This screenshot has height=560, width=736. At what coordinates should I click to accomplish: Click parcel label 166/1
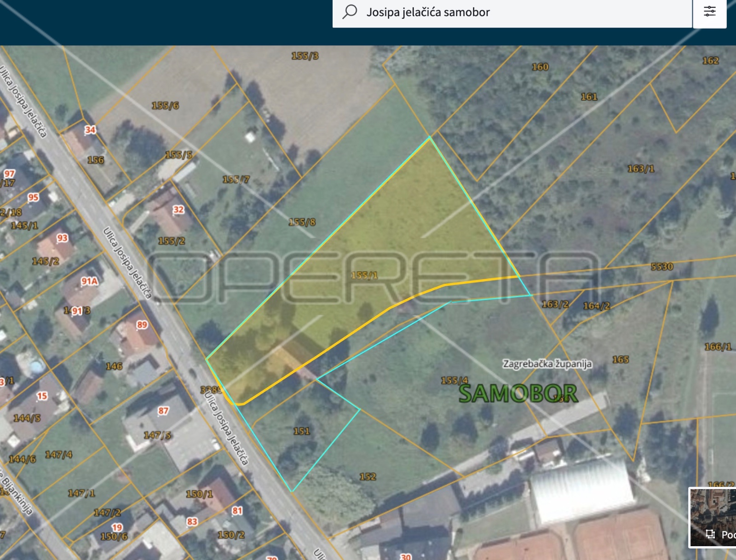pos(718,347)
